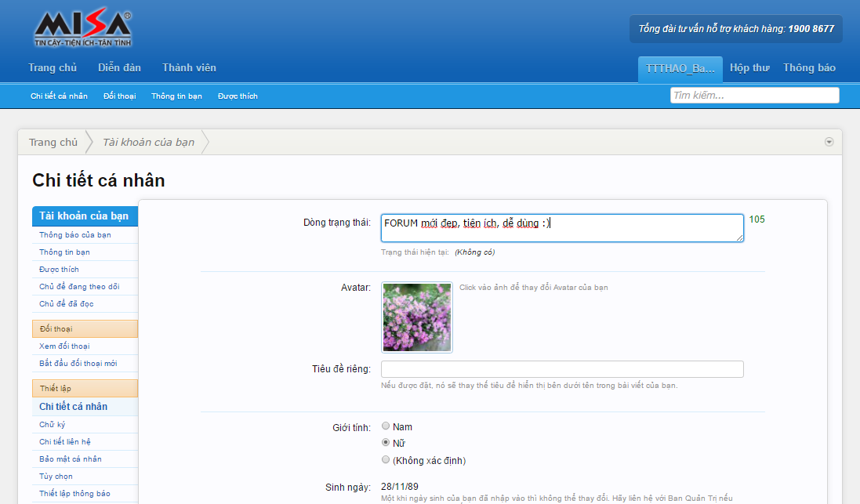860x504 pixels.
Task: Open Bảo mật cá nhân settings
Action: (71, 459)
